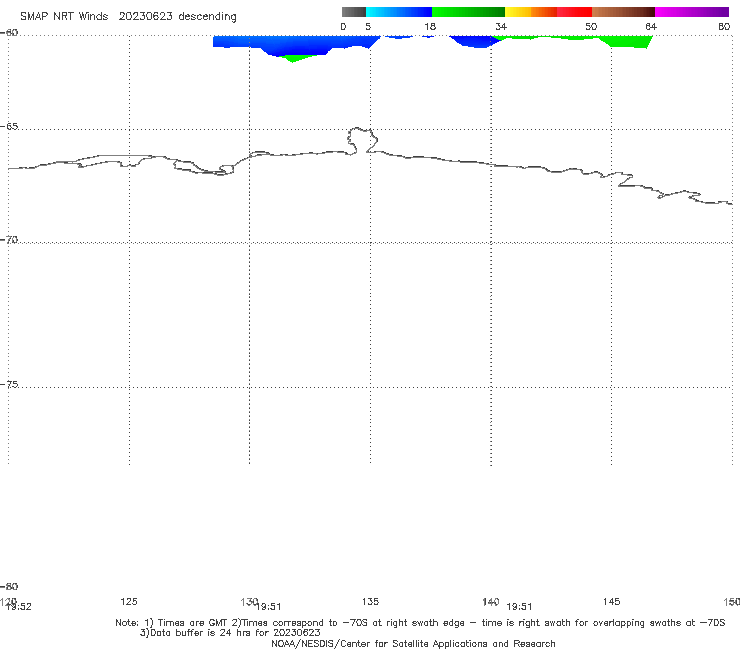
Task: Click the '34' label under the color bar
Action: [501, 27]
